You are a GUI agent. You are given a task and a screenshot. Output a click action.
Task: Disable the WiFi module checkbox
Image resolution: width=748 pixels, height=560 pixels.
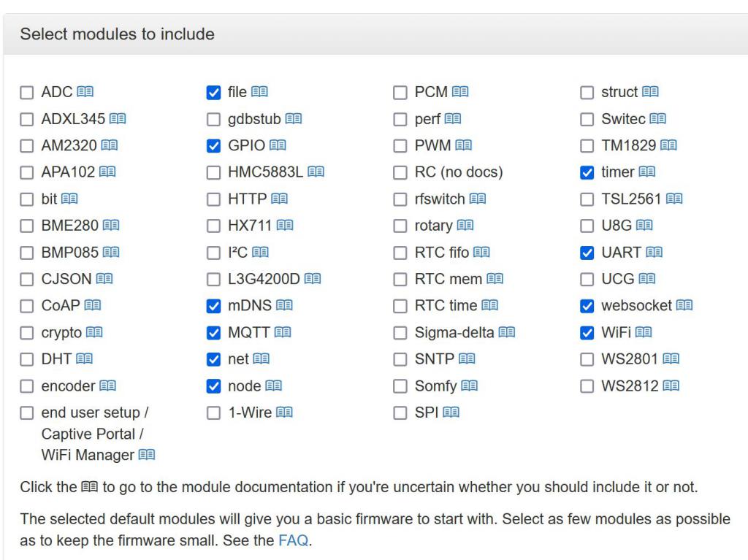click(x=587, y=333)
